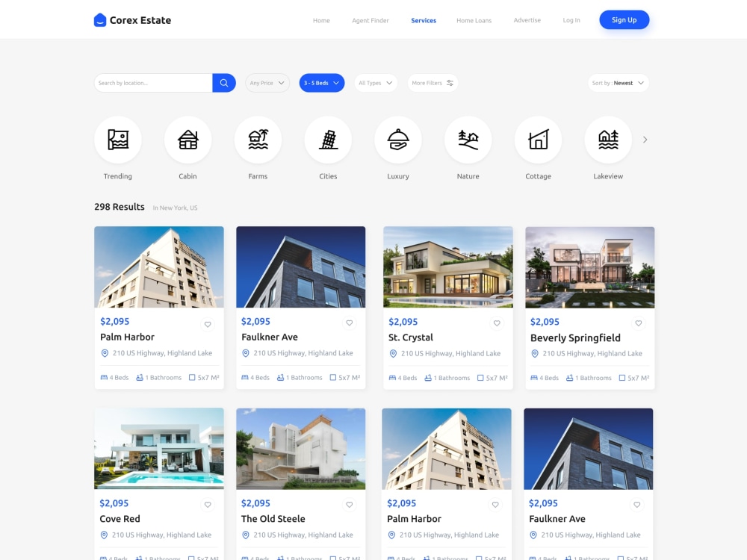Go to Home in navigation

[321, 20]
